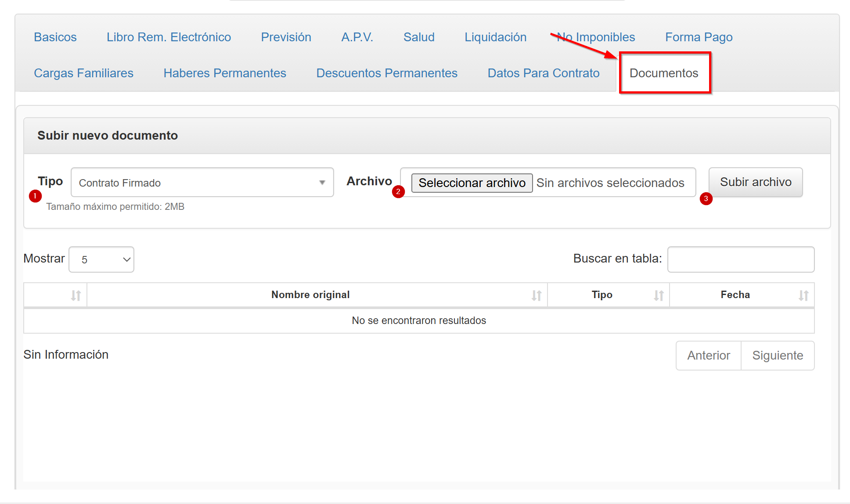The width and height of the screenshot is (850, 504).
Task: Select the A.P.V. tab
Action: click(x=357, y=37)
